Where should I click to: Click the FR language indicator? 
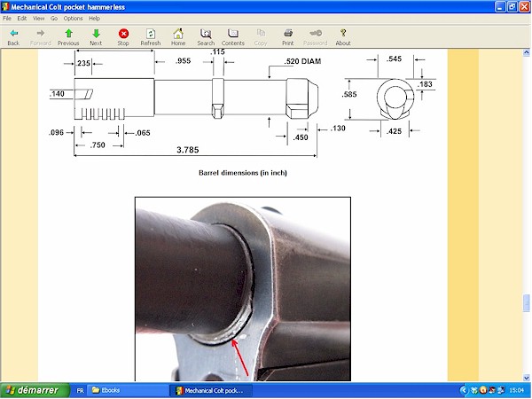[x=80, y=390]
